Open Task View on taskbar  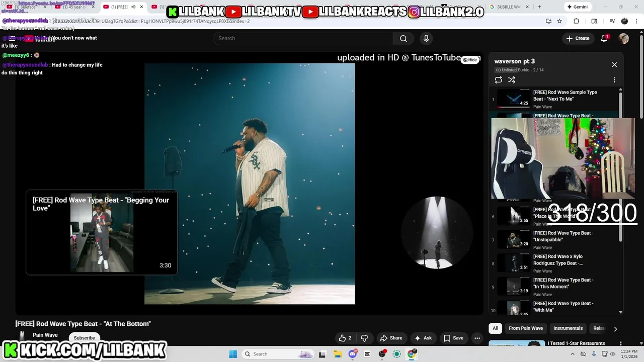click(x=323, y=354)
